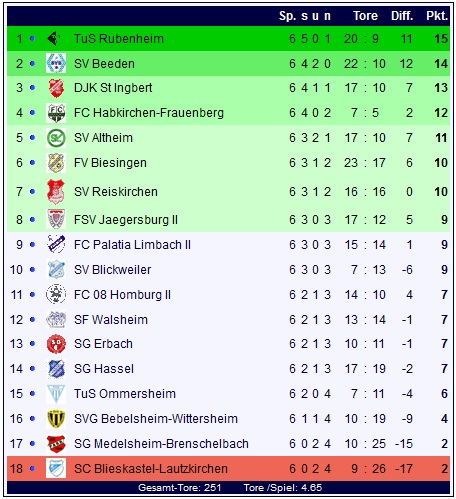Click the blue dot beside rank 12
This screenshot has width=456, height=499.
pos(32,320)
